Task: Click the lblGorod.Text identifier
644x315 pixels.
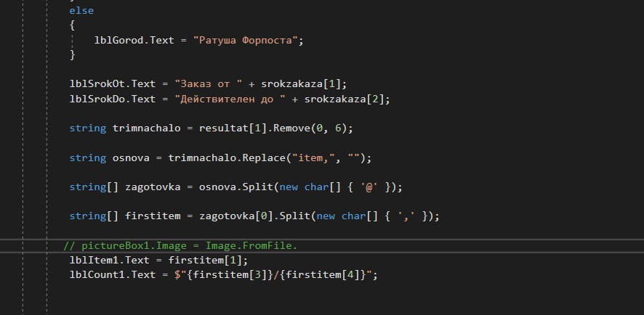Action: point(134,40)
